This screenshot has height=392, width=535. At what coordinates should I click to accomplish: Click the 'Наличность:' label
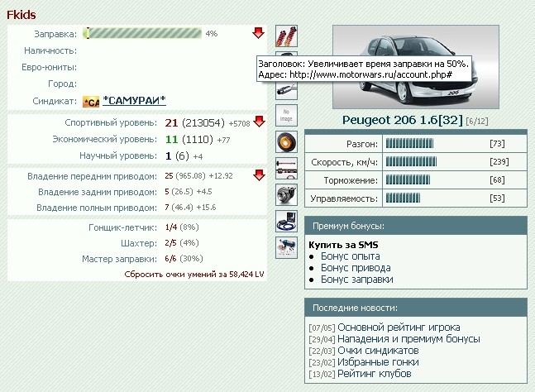50,50
